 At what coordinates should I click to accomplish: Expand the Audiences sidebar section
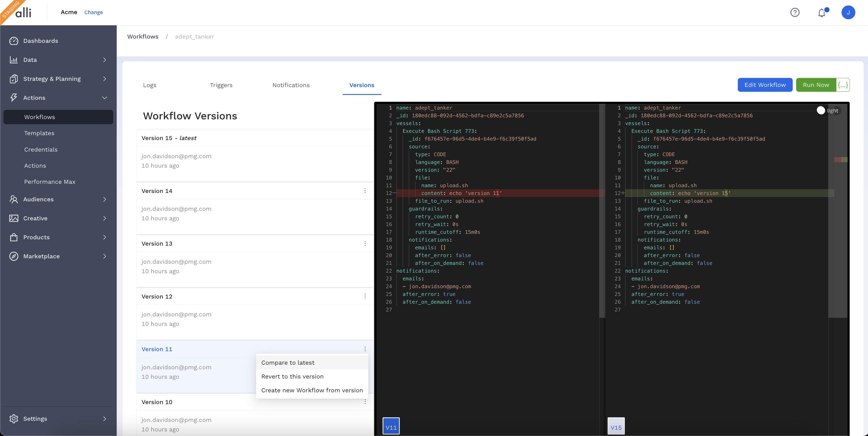(104, 199)
